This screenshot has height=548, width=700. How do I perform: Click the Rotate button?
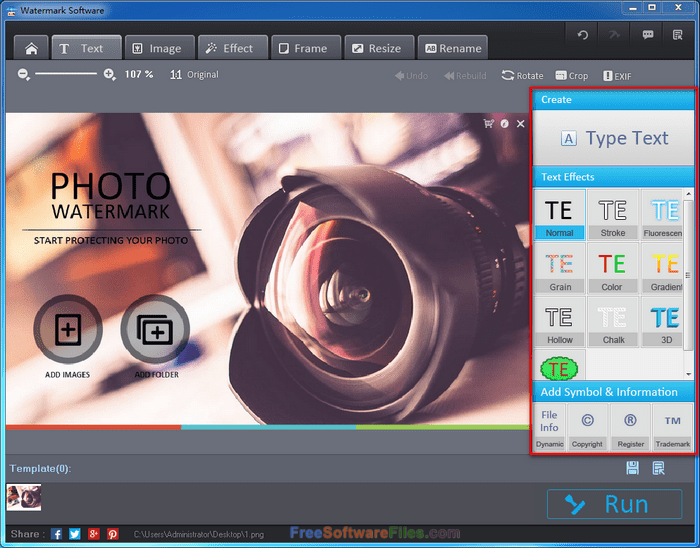(x=522, y=76)
